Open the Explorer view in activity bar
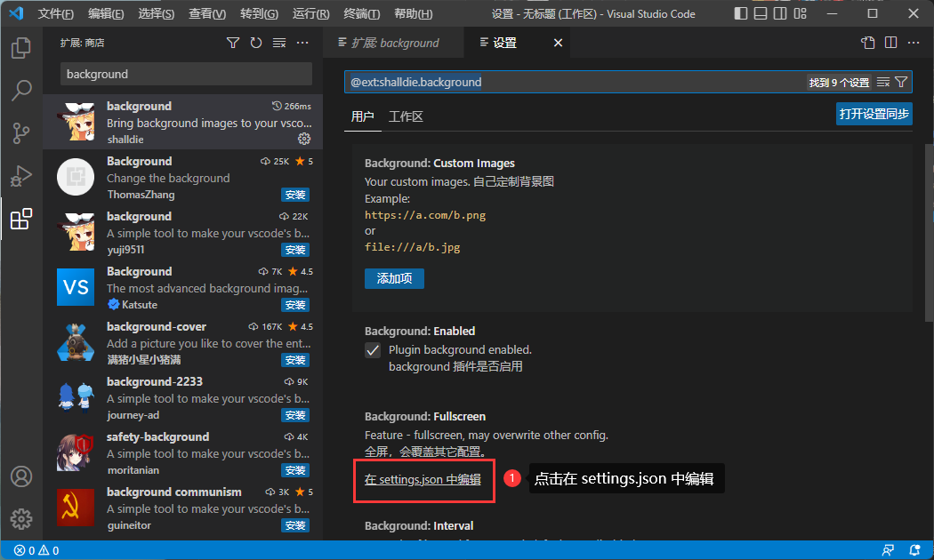The image size is (934, 560). 21,48
